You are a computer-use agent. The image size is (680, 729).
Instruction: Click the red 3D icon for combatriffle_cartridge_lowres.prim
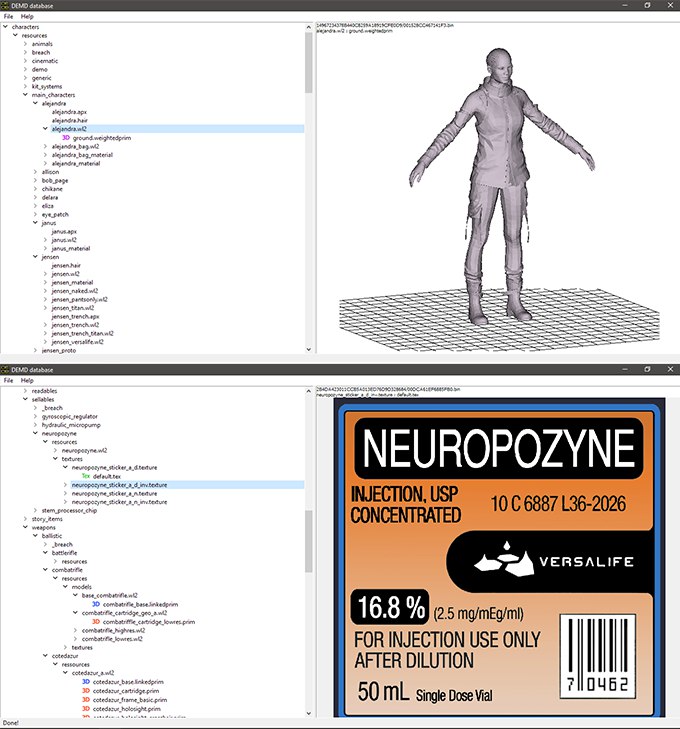pos(96,622)
